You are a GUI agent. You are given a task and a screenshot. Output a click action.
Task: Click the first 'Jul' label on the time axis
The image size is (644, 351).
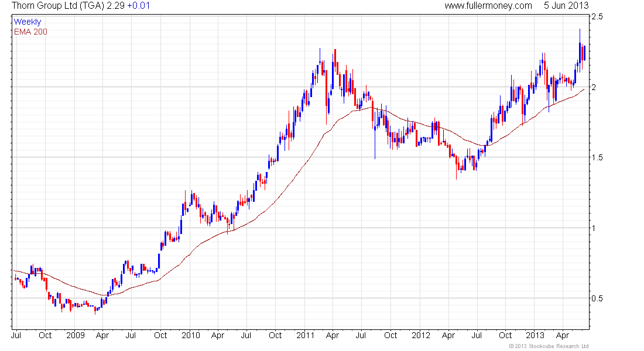pyautogui.click(x=16, y=335)
